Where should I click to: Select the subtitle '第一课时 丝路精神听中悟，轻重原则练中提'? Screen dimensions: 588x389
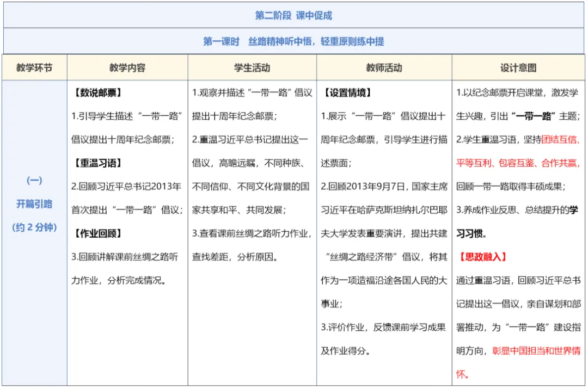(x=293, y=41)
